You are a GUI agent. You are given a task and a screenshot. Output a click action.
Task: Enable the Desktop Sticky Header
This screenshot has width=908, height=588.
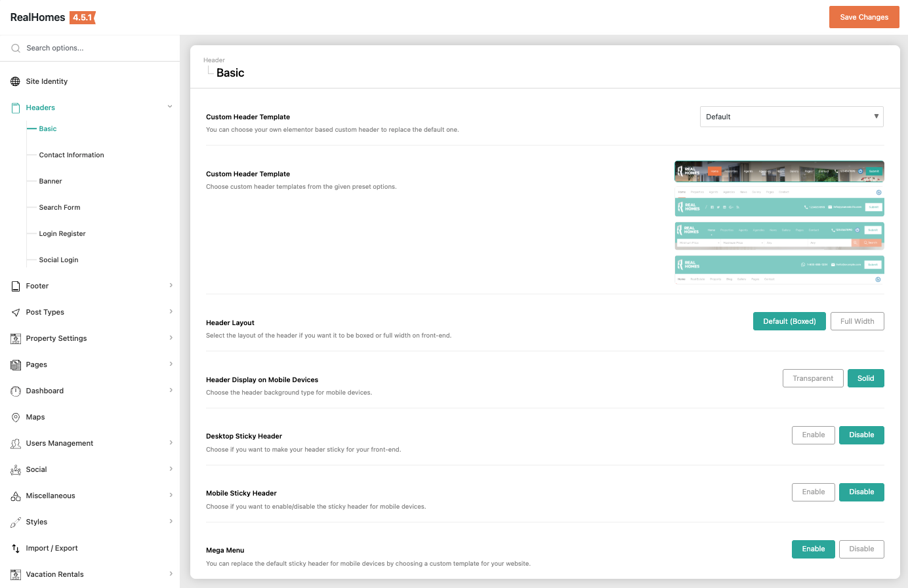coord(813,435)
